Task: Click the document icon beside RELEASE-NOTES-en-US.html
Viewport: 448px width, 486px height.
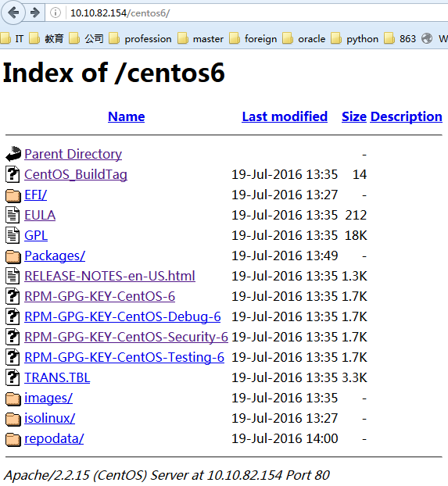Action: [13, 276]
